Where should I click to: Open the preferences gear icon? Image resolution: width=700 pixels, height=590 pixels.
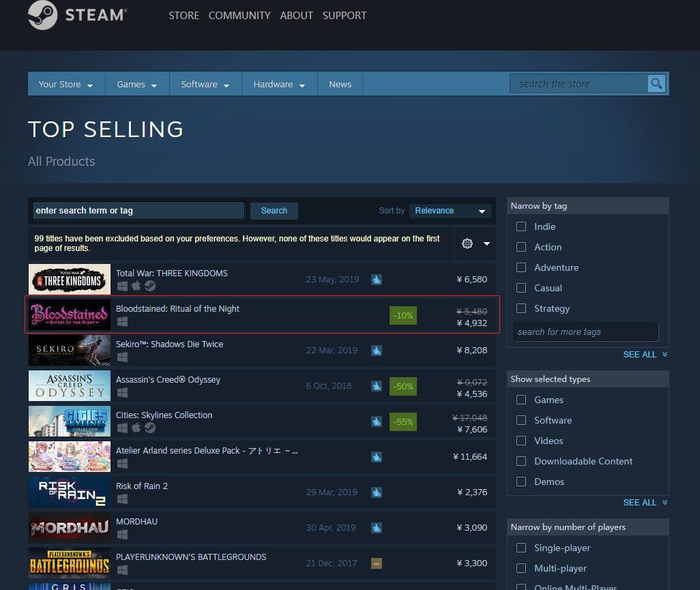point(467,244)
